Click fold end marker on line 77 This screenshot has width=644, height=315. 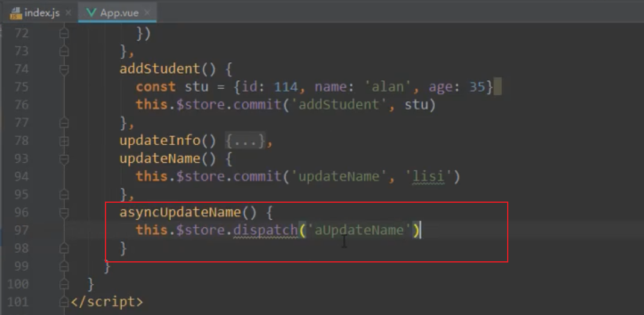pos(64,123)
